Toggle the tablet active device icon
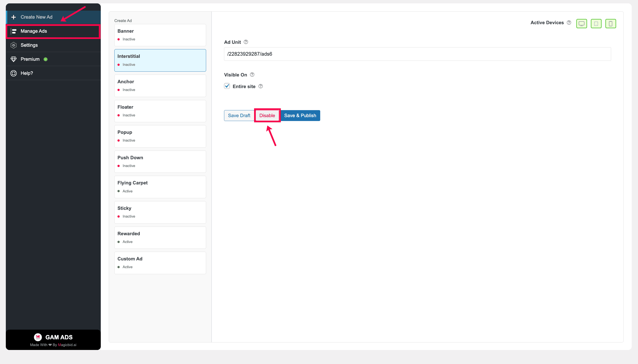The image size is (638, 364). pyautogui.click(x=596, y=23)
